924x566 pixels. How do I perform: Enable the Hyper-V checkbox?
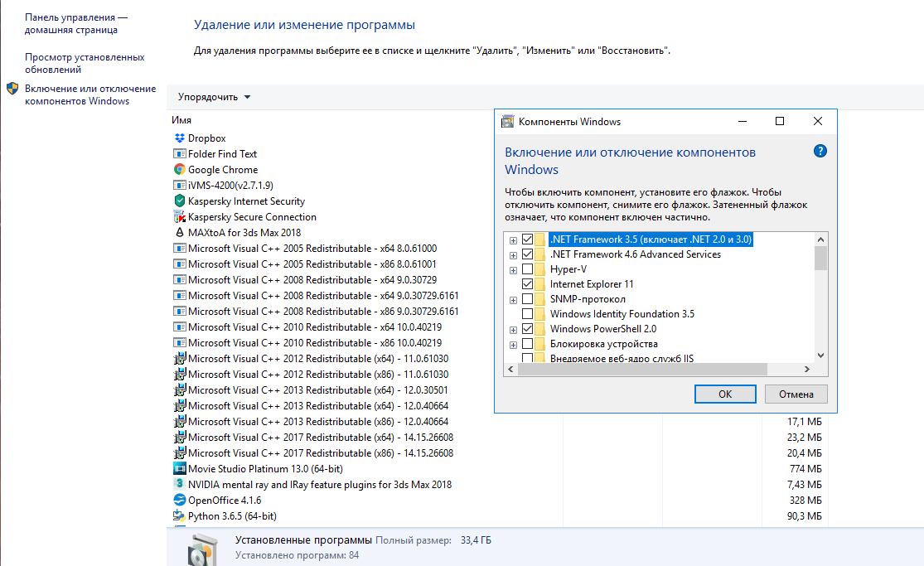pyautogui.click(x=527, y=269)
